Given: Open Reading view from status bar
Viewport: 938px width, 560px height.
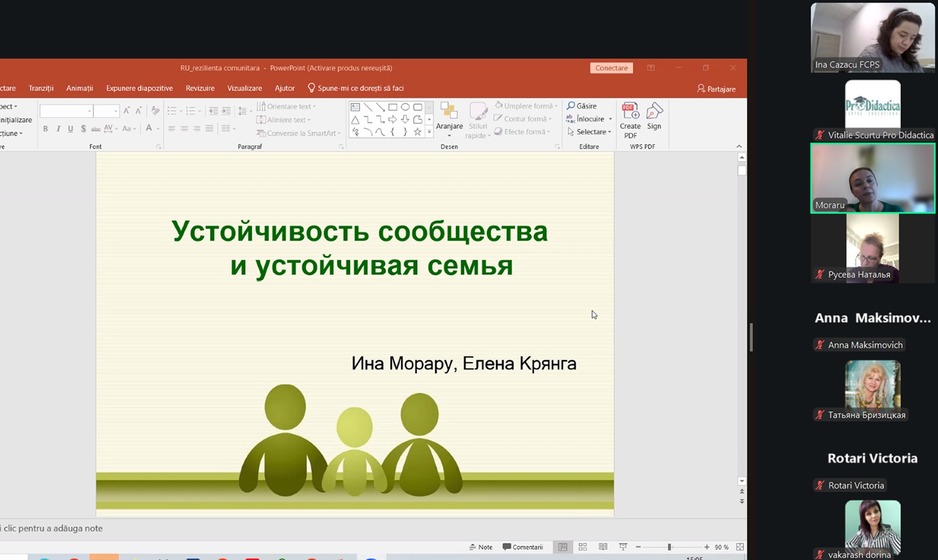Looking at the screenshot, I should (603, 547).
